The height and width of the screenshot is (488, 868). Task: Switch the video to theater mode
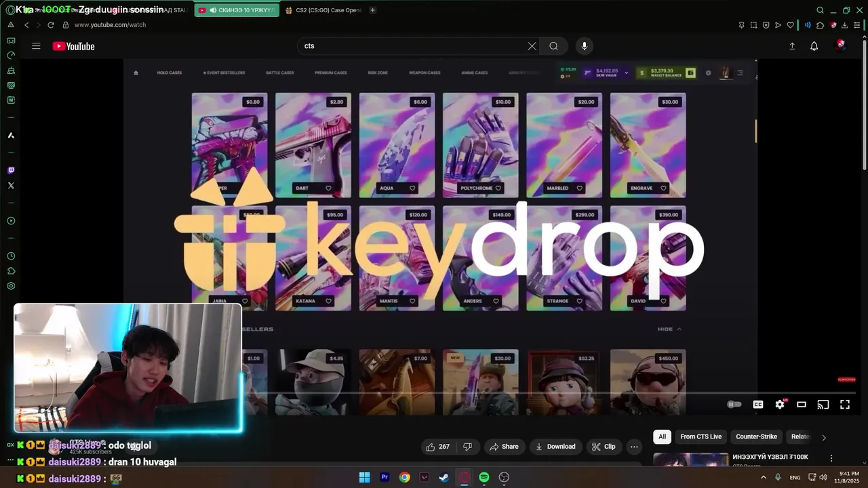tap(802, 405)
